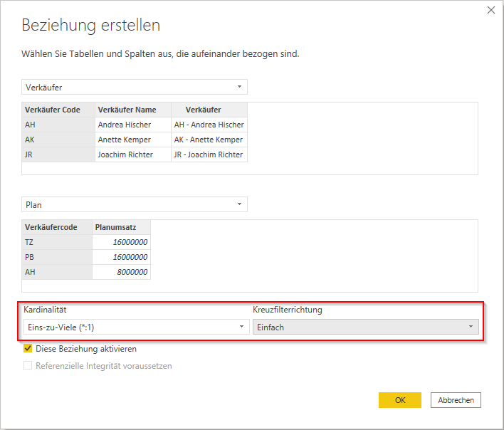This screenshot has width=504, height=430.
Task: Click the JR - Joachim Richter cell
Action: 209,154
